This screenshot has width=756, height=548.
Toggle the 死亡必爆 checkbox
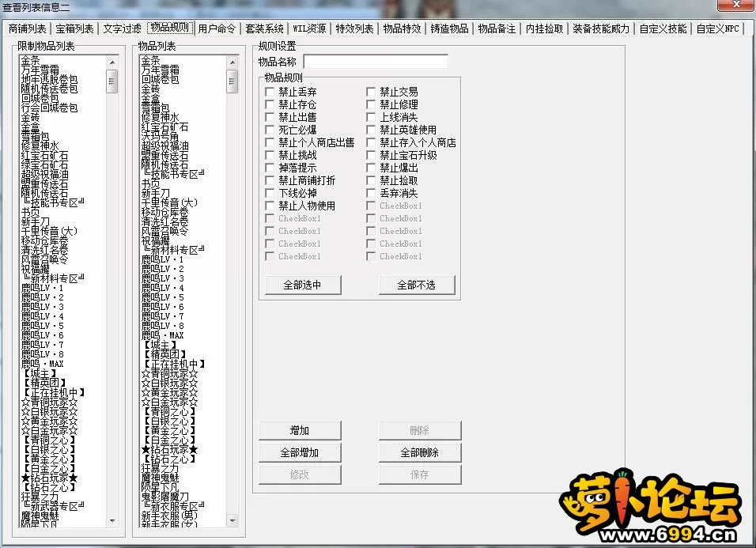(x=270, y=130)
